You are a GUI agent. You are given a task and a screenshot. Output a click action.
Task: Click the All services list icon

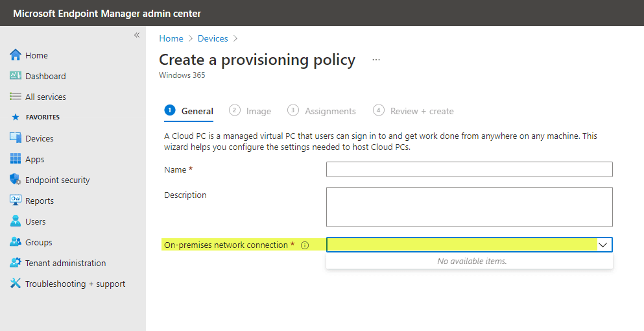(x=15, y=96)
